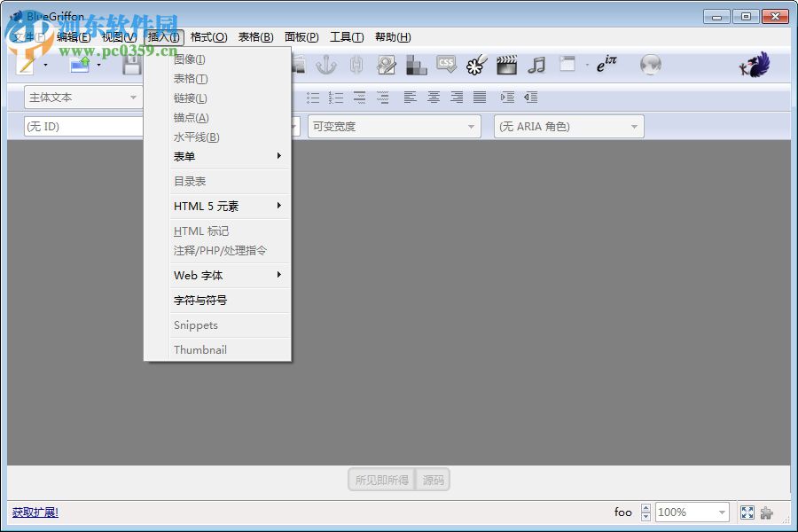Insert audio with the music note icon
Image resolution: width=798 pixels, height=532 pixels.
pyautogui.click(x=536, y=64)
